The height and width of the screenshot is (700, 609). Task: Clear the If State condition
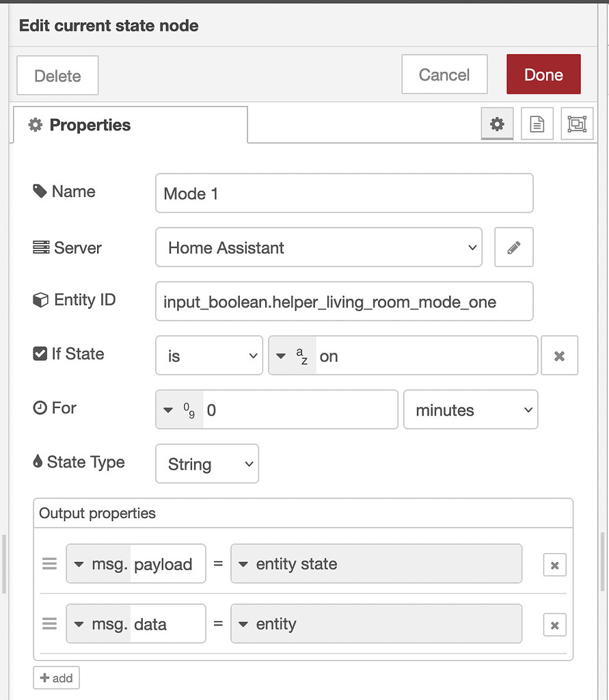(x=559, y=355)
